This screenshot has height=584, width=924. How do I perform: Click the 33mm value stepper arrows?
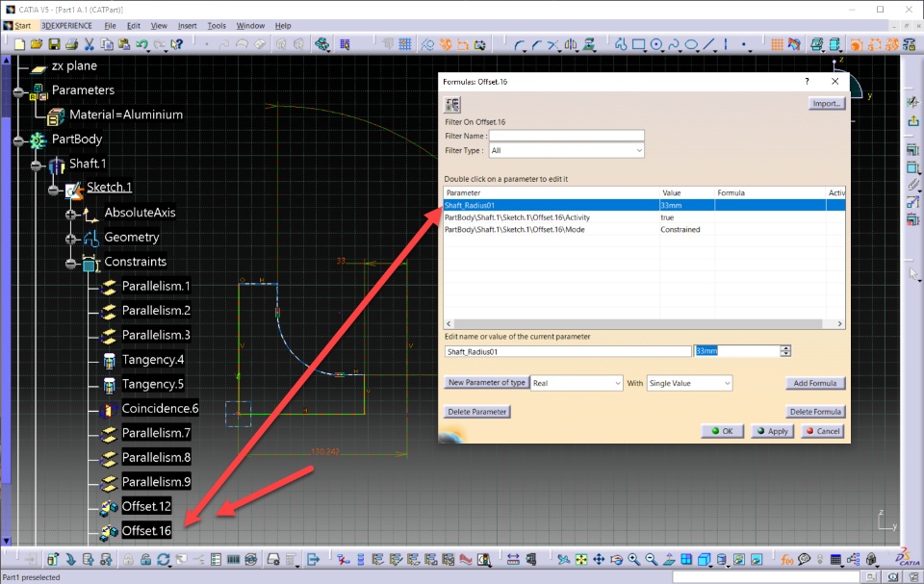(x=785, y=351)
